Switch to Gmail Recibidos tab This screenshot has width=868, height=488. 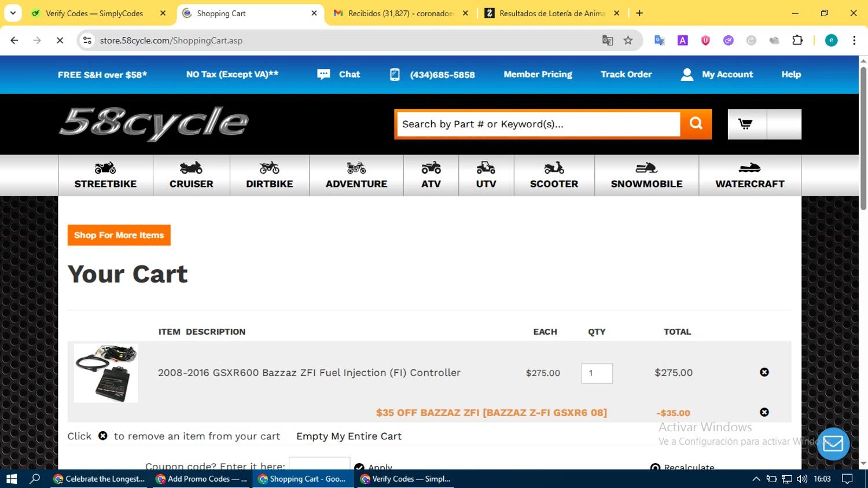pos(400,13)
